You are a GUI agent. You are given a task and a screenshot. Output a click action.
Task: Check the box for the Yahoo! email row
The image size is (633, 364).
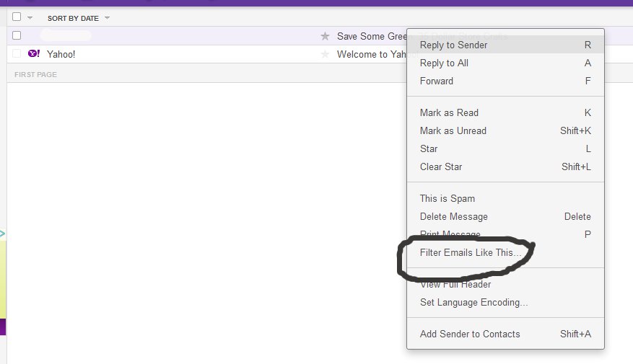17,53
